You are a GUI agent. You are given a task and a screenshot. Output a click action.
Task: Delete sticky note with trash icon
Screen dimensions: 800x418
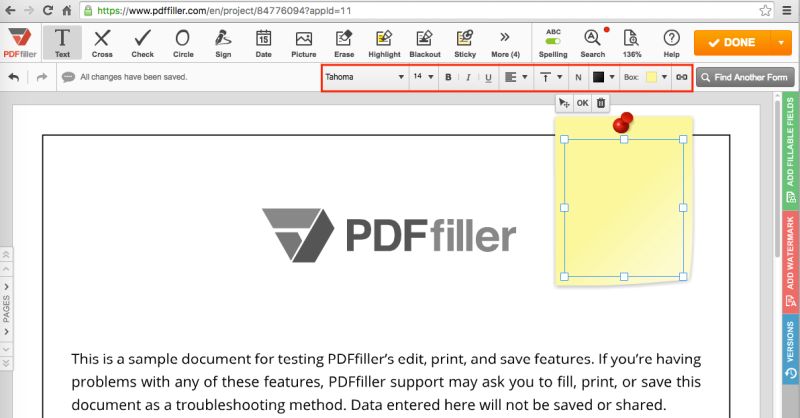[x=601, y=103]
